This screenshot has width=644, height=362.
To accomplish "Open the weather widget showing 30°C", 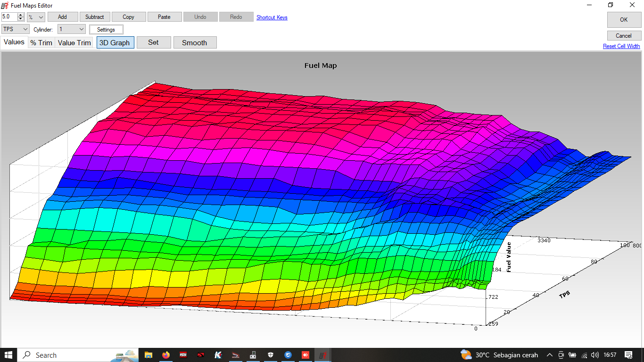I will [x=499, y=355].
